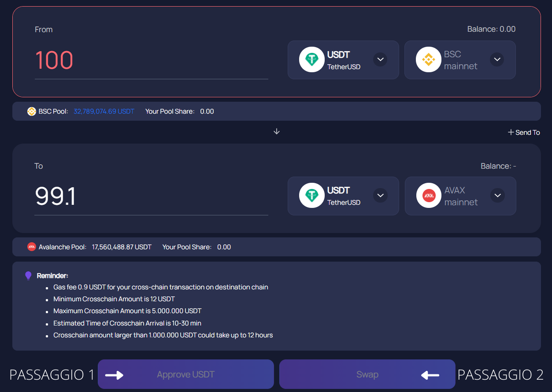Click the Avalanche Pool 17,560,488.87 USDT value

(122, 247)
